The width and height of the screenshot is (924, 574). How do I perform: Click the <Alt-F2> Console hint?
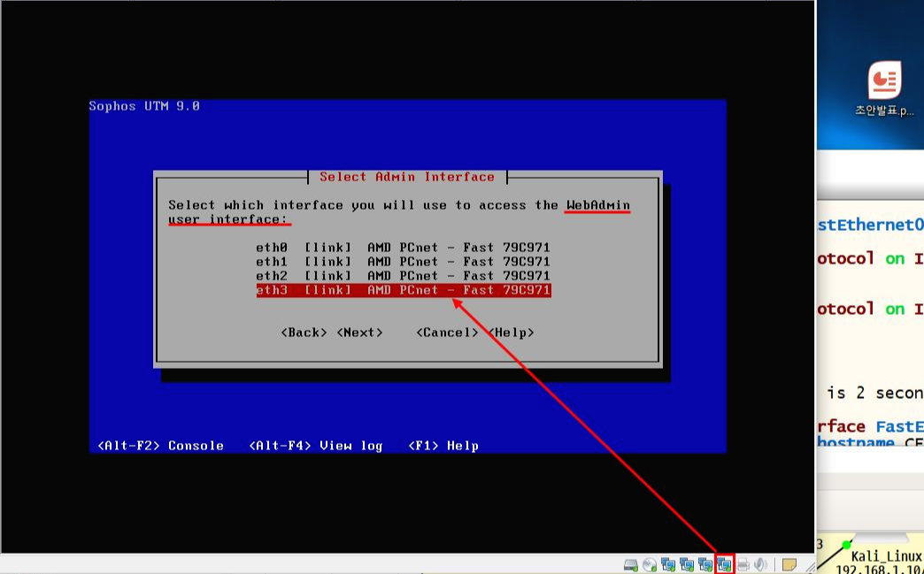point(160,446)
